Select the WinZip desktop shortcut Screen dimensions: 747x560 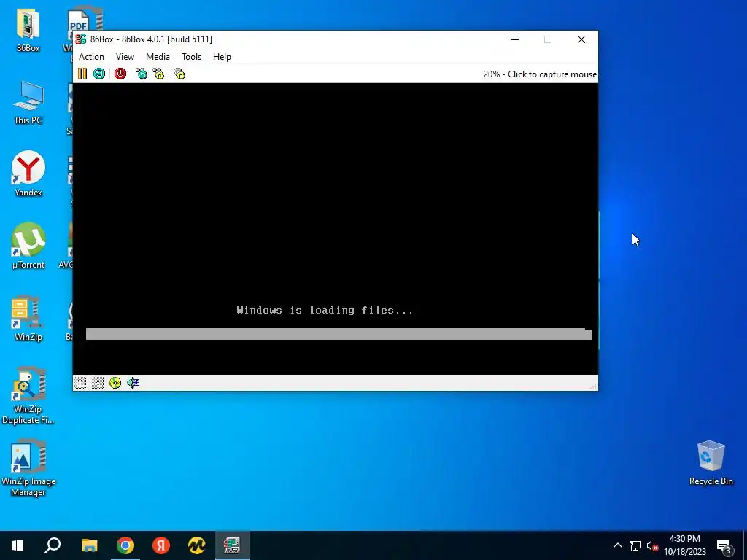(28, 318)
